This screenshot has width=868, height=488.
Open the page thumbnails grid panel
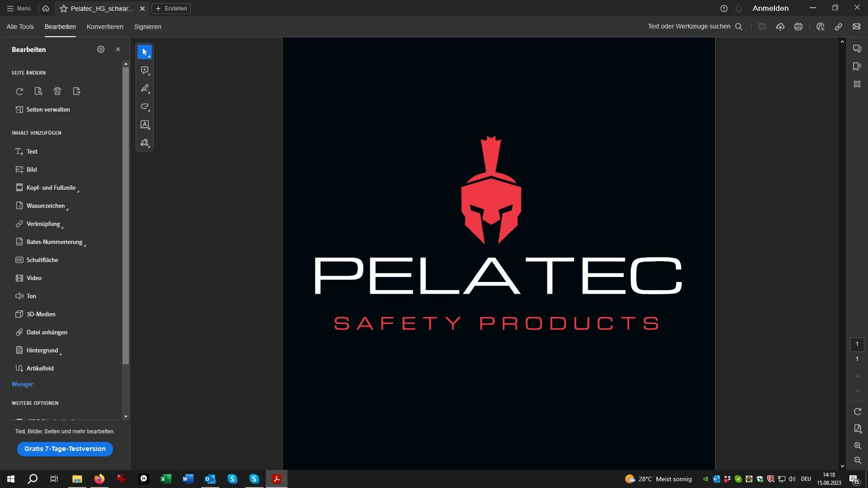coord(857,84)
